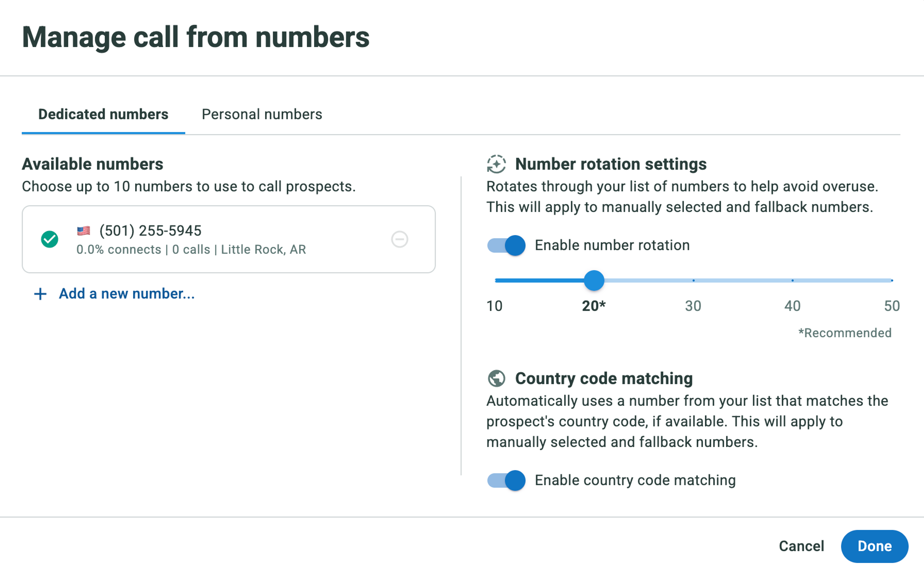Click the *Recommended note
Image resolution: width=924 pixels, height=571 pixels.
pyautogui.click(x=845, y=333)
